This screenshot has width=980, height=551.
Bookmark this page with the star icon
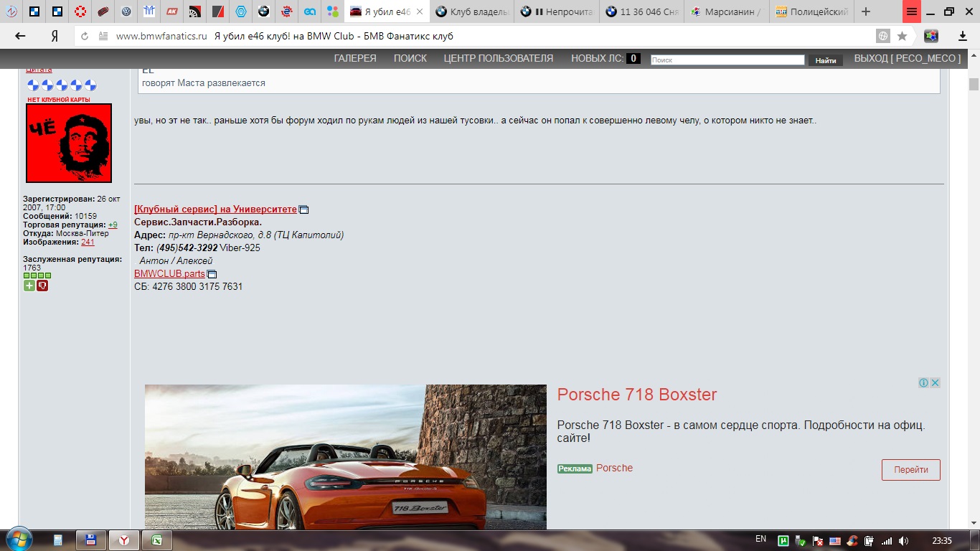point(902,36)
